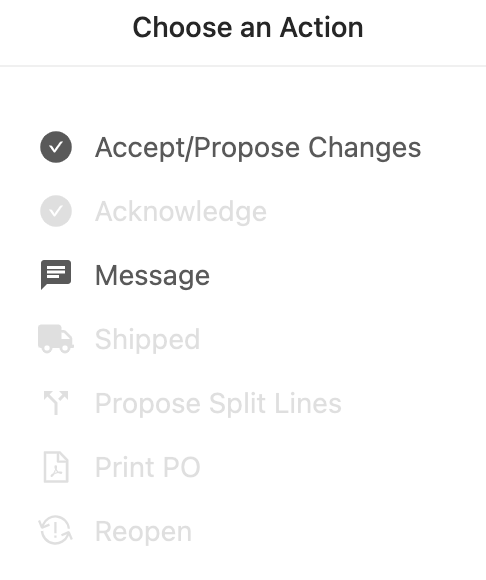Screen dimensions: 486x580
Task: Open the Message action text
Action: pos(152,276)
